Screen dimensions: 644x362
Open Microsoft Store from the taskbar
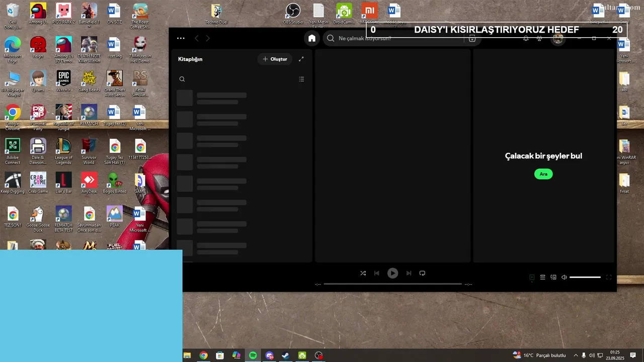(220, 355)
